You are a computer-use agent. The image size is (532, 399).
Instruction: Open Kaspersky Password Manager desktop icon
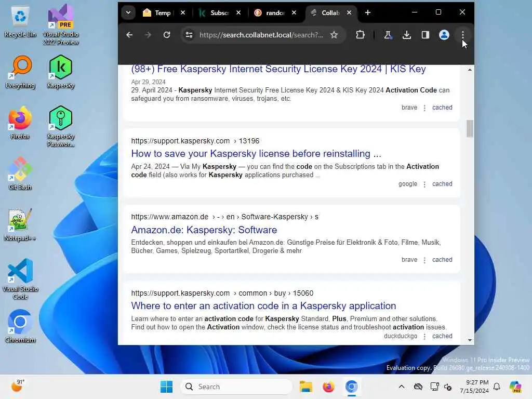(x=61, y=126)
